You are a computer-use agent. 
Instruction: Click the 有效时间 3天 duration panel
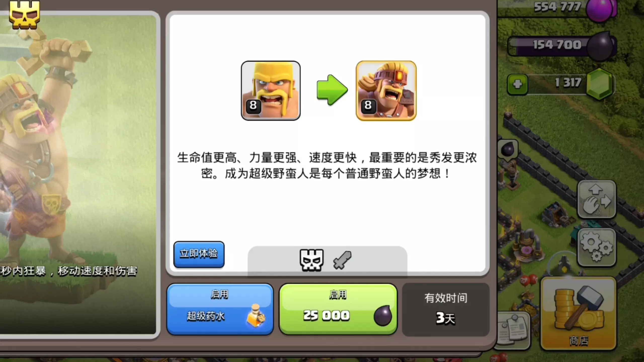[x=446, y=309]
